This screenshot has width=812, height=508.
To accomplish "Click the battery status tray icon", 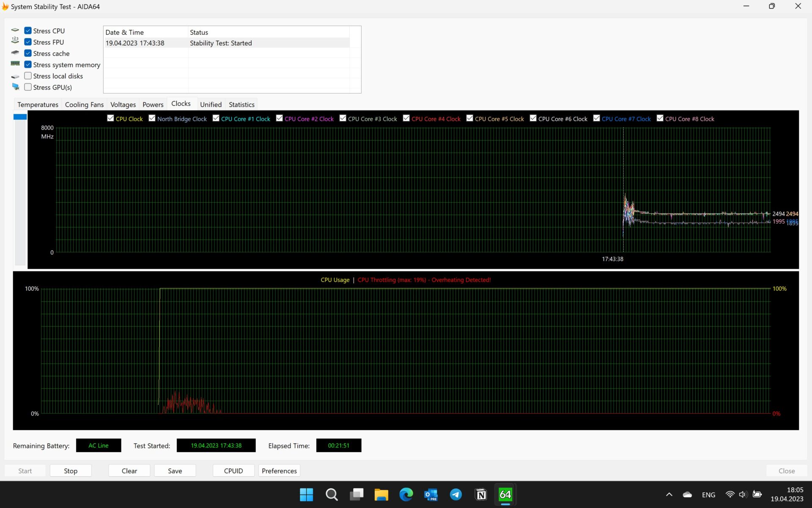I will point(757,494).
